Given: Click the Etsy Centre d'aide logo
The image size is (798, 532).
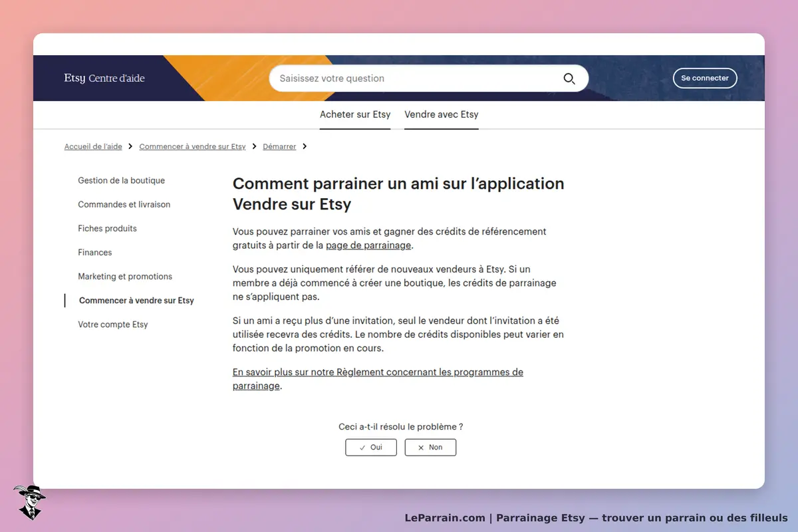Looking at the screenshot, I should point(104,78).
